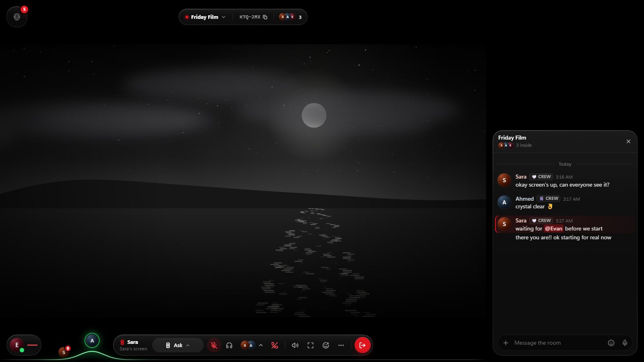Toggle the red crossed-out phone call button
The image size is (644, 362).
coord(275,345)
